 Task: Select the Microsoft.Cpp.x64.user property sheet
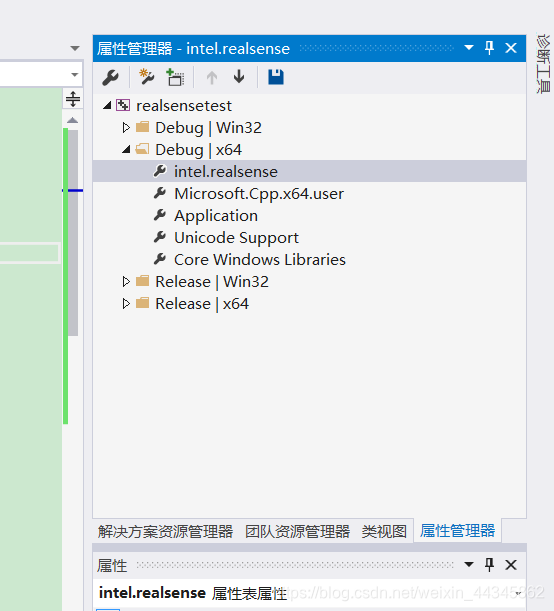259,194
